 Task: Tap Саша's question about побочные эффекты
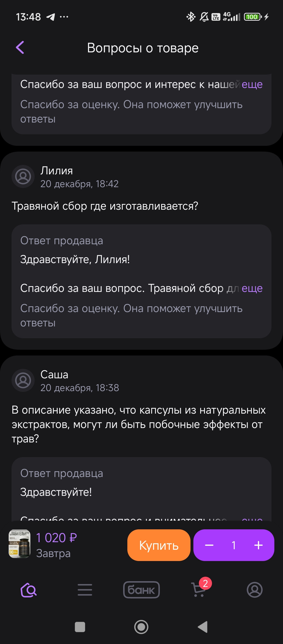pos(138,424)
